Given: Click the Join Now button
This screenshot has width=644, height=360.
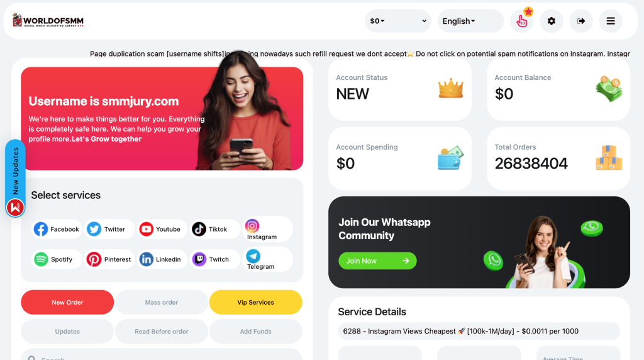Looking at the screenshot, I should (x=377, y=261).
